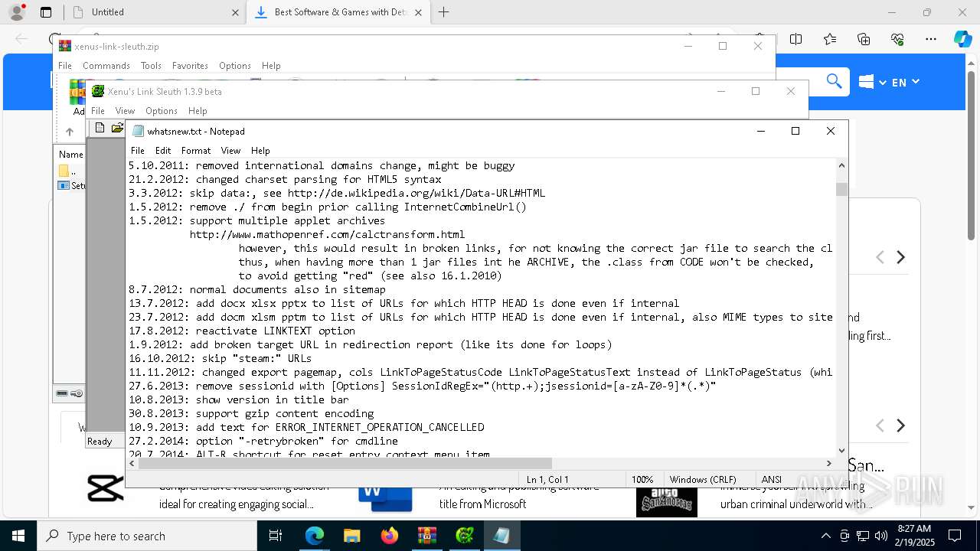Open View menu in Notepad
This screenshot has height=551, width=980.
tap(230, 151)
